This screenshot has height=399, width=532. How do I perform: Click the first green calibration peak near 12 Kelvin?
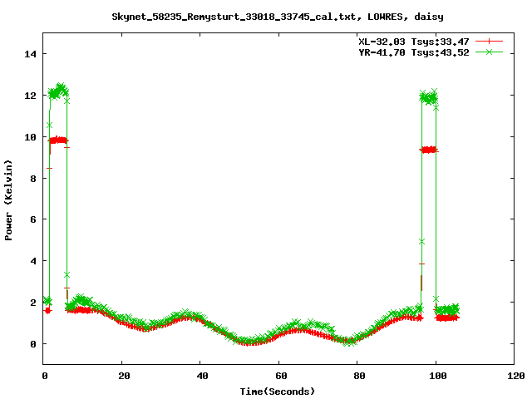58,91
